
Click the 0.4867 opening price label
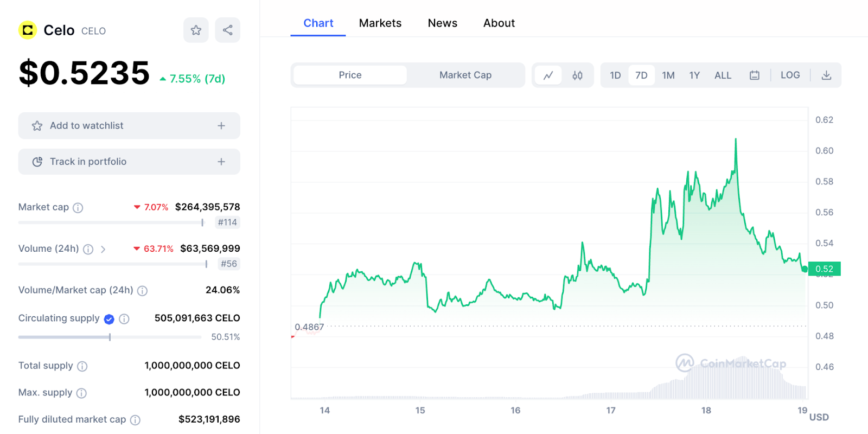(x=309, y=327)
